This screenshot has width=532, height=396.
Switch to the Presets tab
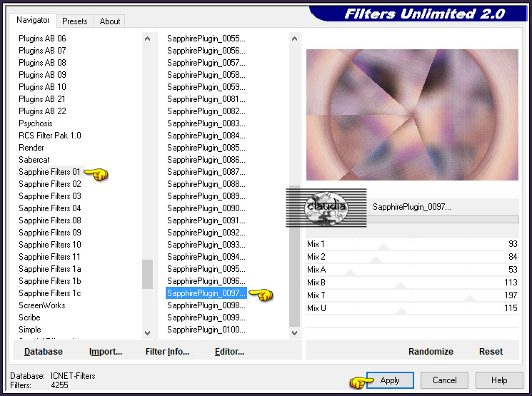coord(75,21)
